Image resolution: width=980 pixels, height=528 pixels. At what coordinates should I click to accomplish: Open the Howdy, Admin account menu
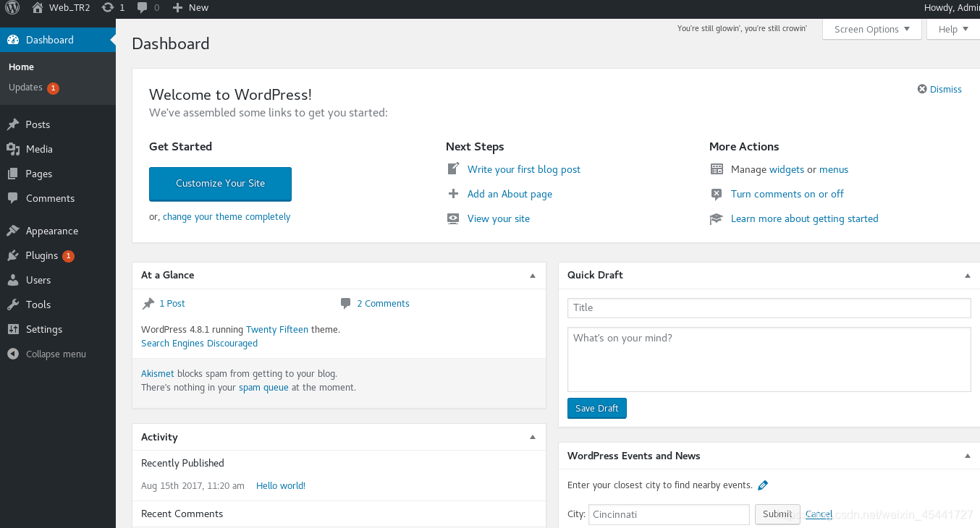pyautogui.click(x=952, y=7)
